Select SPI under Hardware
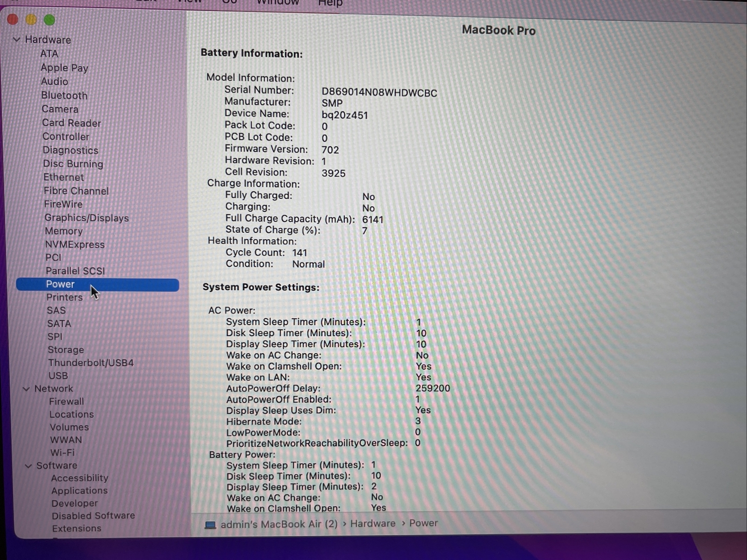The image size is (747, 560). coord(55,336)
